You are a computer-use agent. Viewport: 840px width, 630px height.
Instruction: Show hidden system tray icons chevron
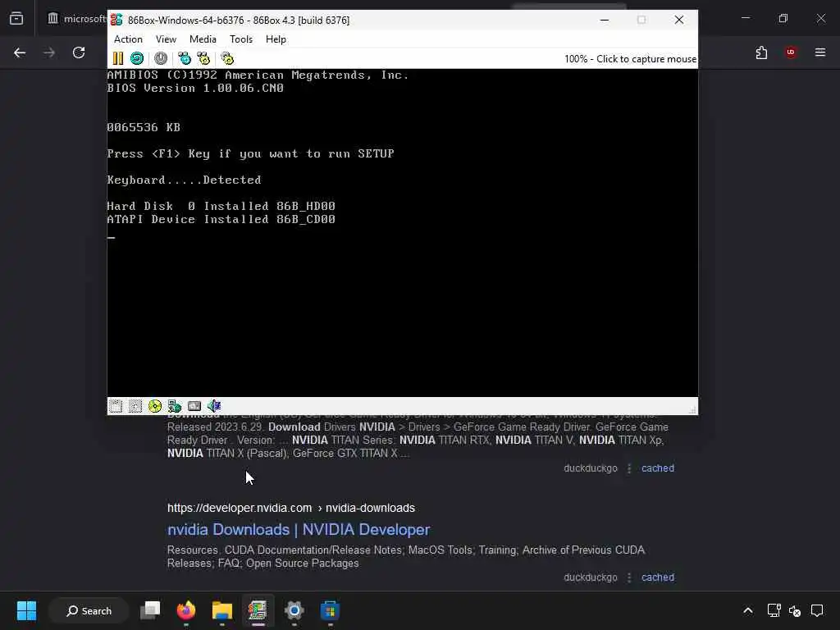(x=748, y=610)
